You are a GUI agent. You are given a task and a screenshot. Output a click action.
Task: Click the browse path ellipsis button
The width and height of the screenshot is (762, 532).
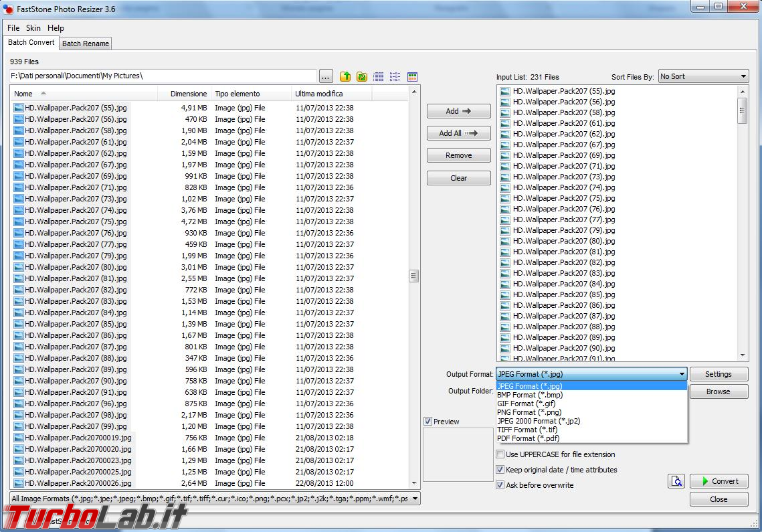[326, 76]
